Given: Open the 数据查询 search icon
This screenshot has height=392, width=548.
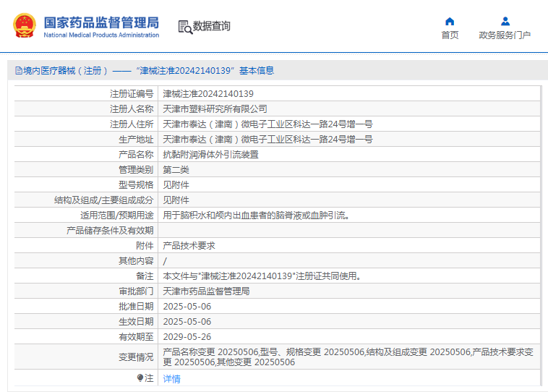Looking at the screenshot, I should [x=185, y=27].
